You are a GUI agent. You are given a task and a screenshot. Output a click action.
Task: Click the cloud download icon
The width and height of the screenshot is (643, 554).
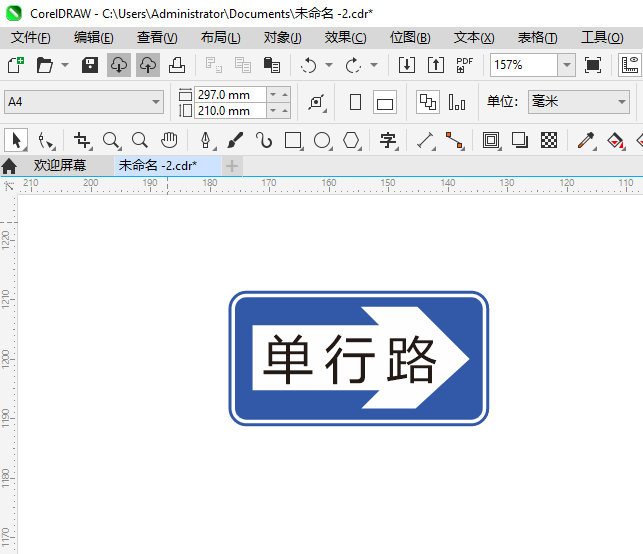point(119,65)
